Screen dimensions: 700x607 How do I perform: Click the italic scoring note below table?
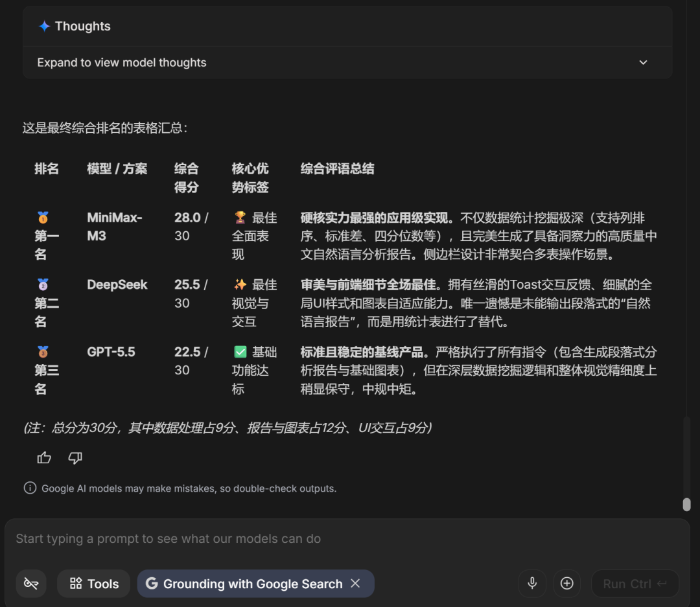[227, 428]
